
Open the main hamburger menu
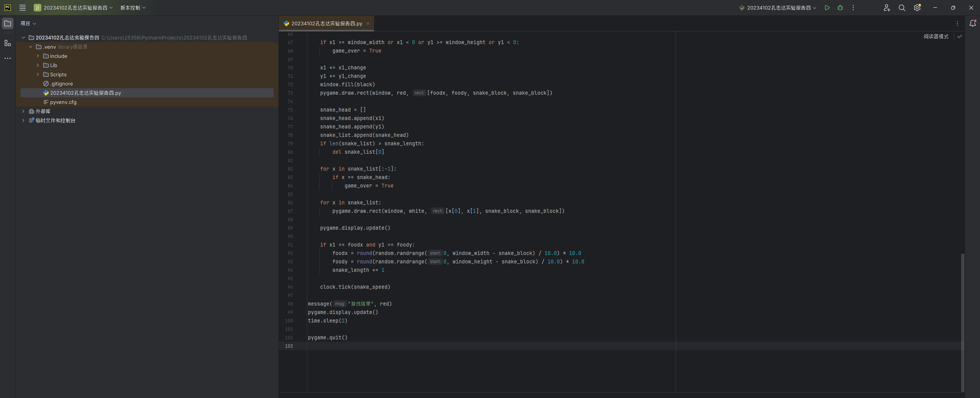pos(23,8)
